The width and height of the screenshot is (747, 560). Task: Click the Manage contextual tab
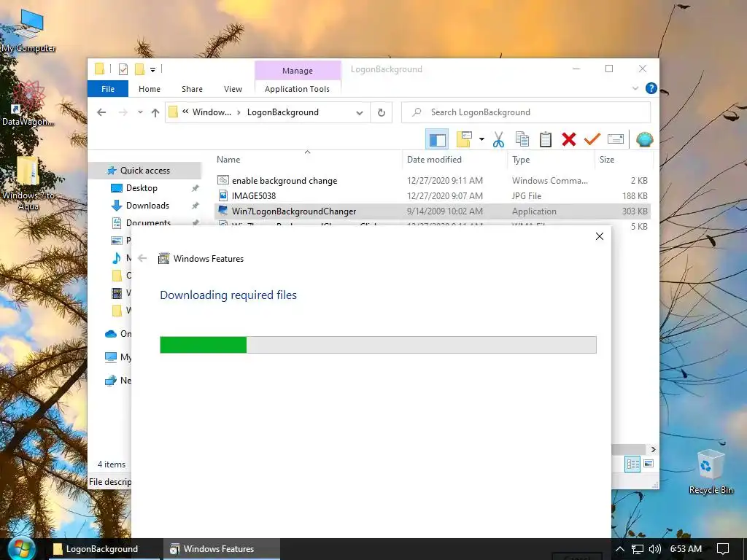click(298, 71)
